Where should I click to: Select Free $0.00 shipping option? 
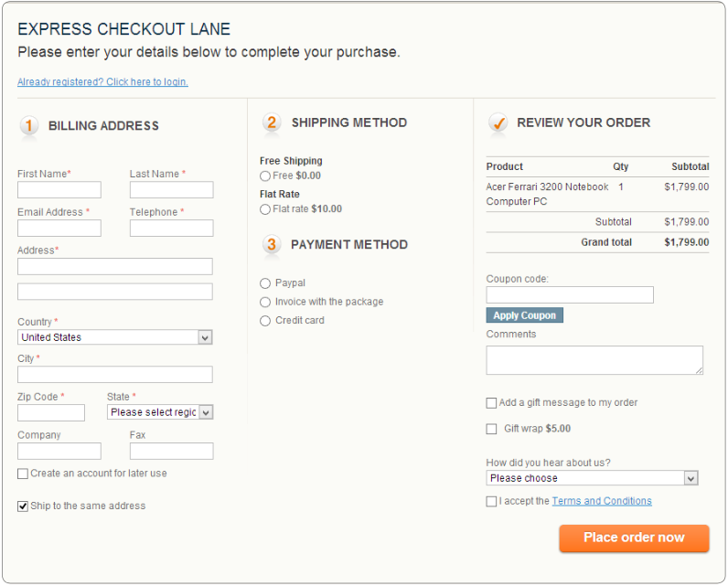[265, 176]
